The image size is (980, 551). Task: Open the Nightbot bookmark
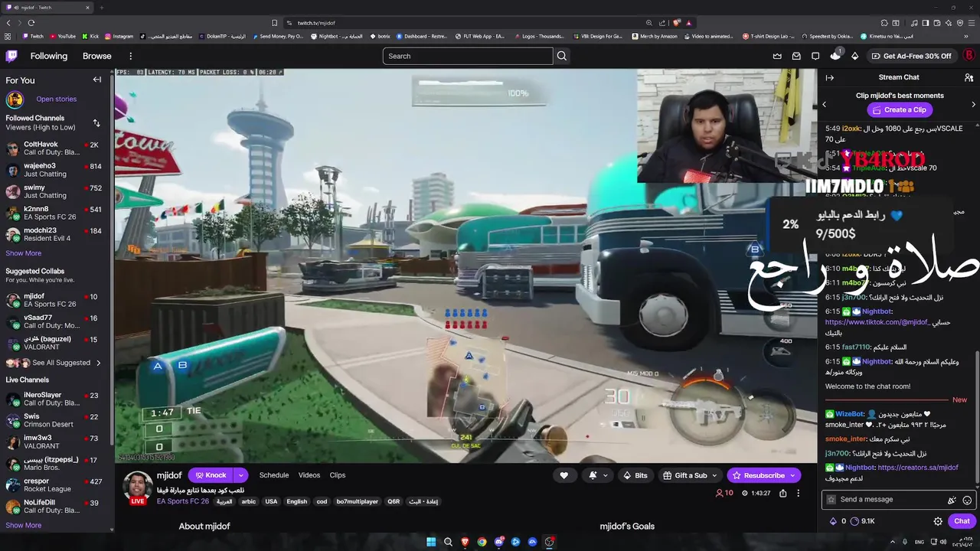click(x=336, y=36)
